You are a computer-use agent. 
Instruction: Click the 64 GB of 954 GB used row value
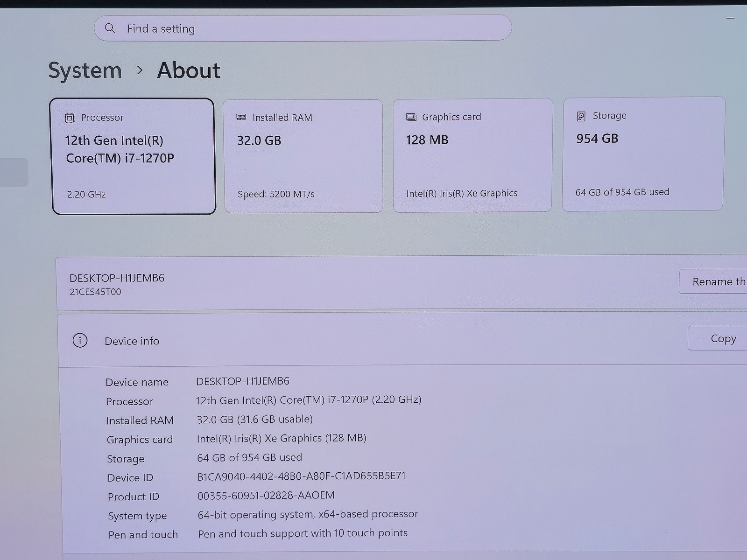coord(250,457)
